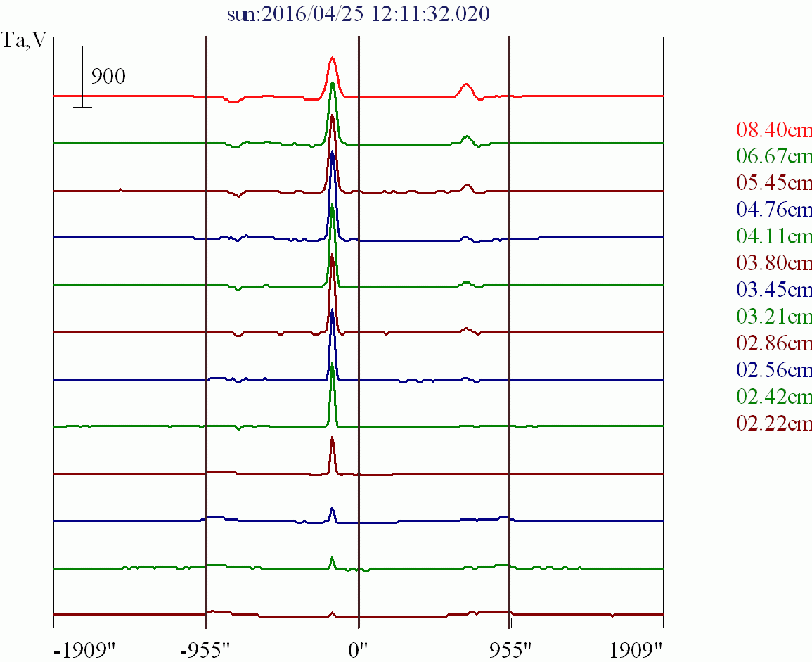The height and width of the screenshot is (662, 812).
Task: Click the sun date-time title
Action: pos(359,14)
